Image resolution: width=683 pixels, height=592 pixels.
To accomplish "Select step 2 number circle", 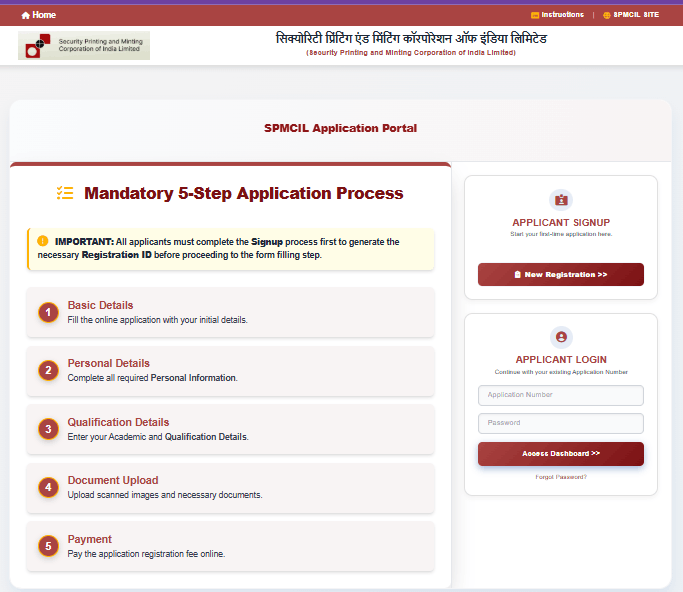I will 48,370.
